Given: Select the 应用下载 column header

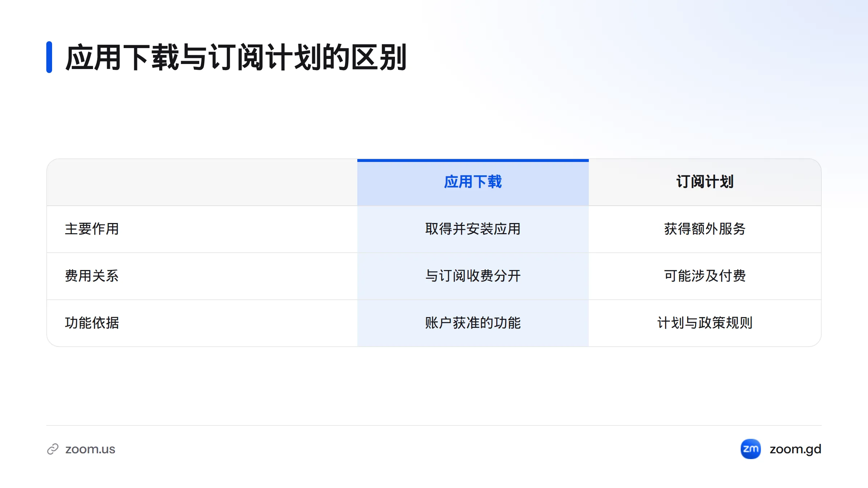Looking at the screenshot, I should click(x=473, y=182).
